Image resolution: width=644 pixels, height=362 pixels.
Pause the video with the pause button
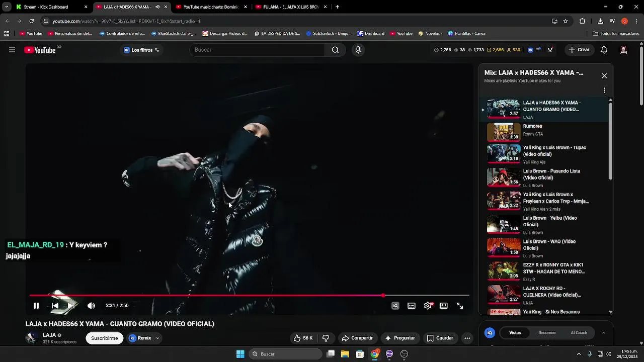36,306
